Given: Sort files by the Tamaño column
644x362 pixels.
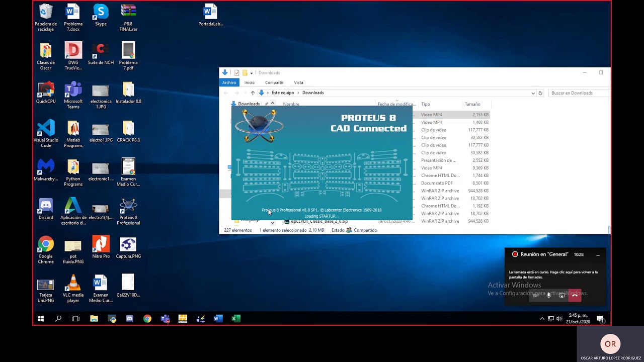Looking at the screenshot, I should pos(476,104).
